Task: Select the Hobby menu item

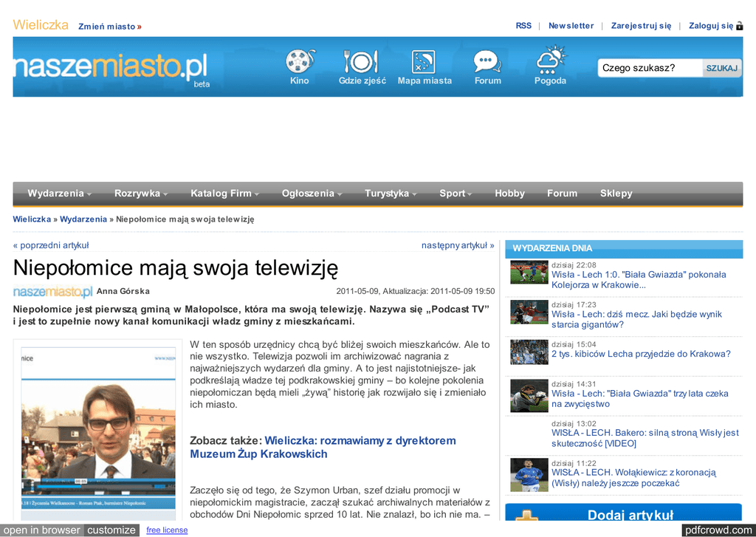Action: click(x=509, y=194)
